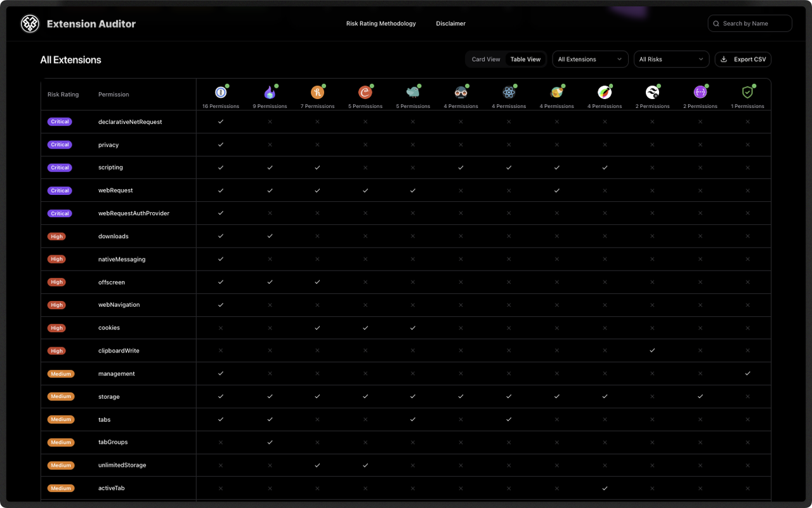Focus the Search by Name field
Image resolution: width=812 pixels, height=508 pixels.
pyautogui.click(x=750, y=23)
